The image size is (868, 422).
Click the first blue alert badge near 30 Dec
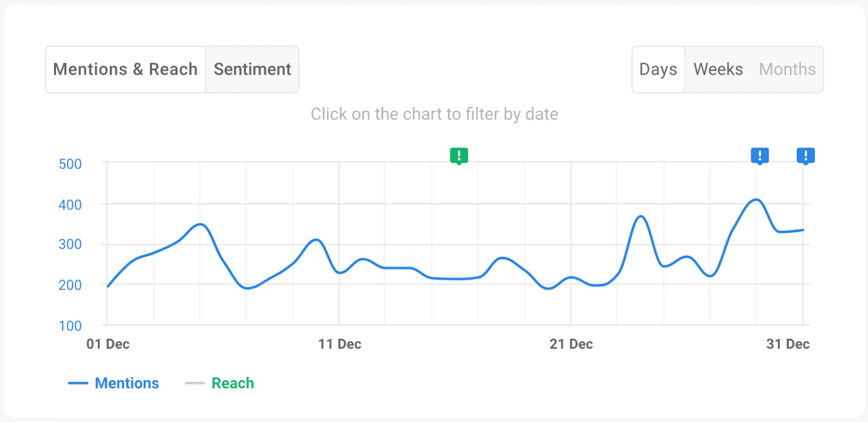coord(760,156)
